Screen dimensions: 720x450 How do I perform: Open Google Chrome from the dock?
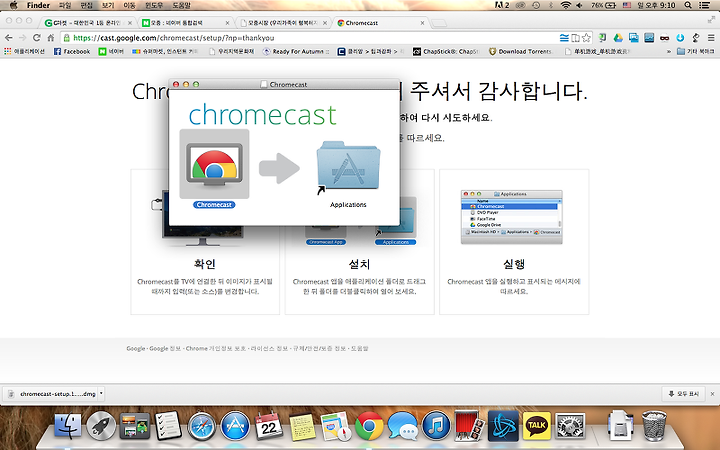coord(369,426)
